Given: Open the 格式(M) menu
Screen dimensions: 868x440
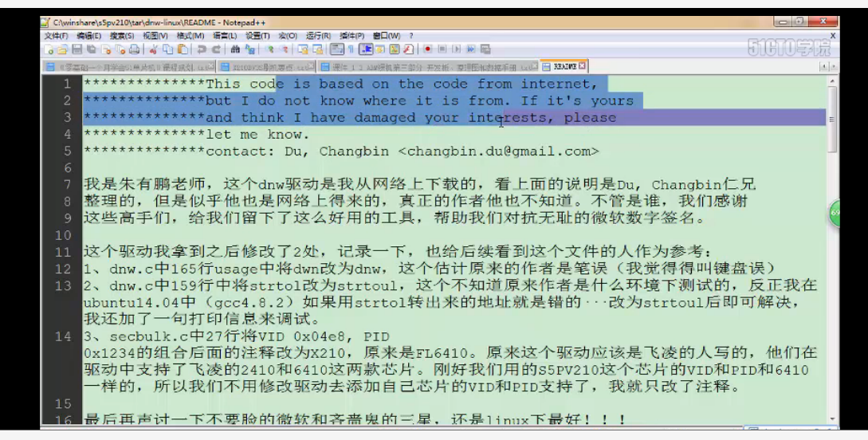Looking at the screenshot, I should (190, 35).
